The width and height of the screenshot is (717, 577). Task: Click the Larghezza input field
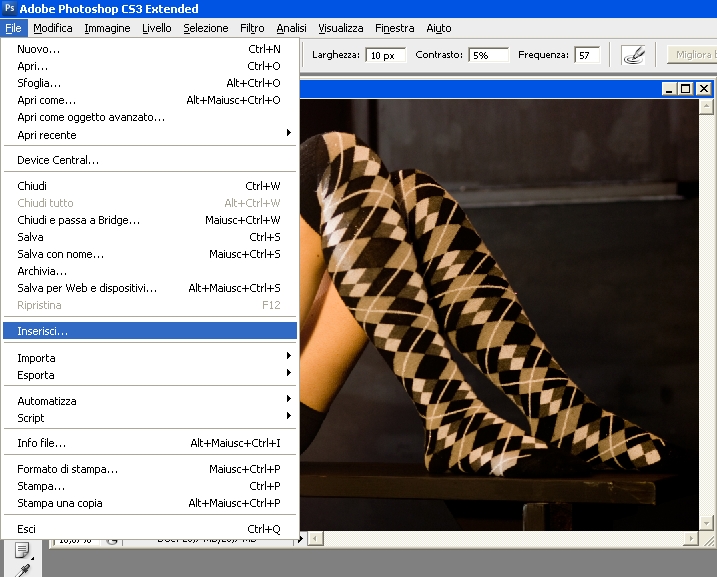pos(385,55)
